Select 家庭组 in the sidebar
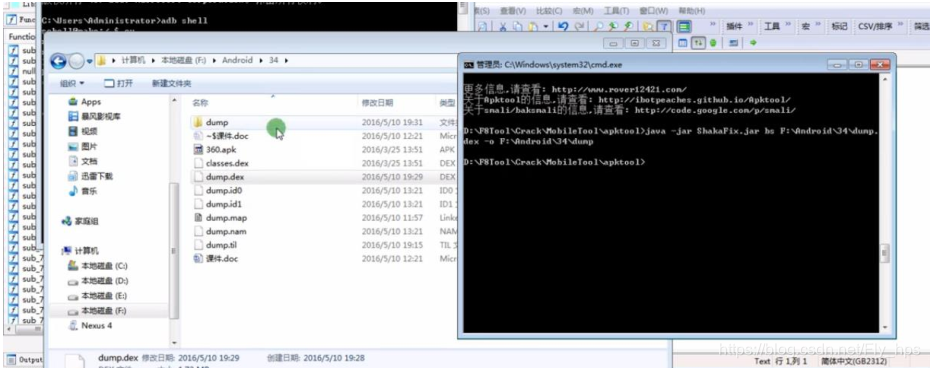The width and height of the screenshot is (930, 368). tap(80, 221)
